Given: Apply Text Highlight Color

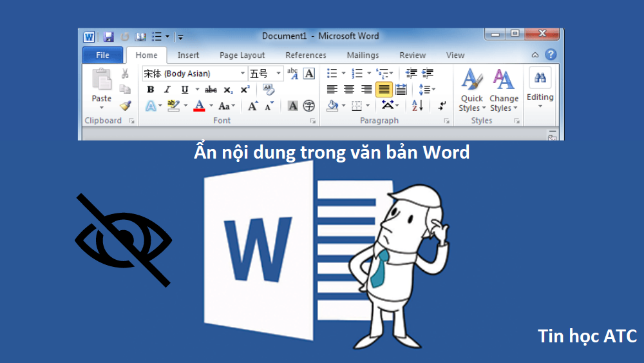Looking at the screenshot, I should click(x=173, y=106).
